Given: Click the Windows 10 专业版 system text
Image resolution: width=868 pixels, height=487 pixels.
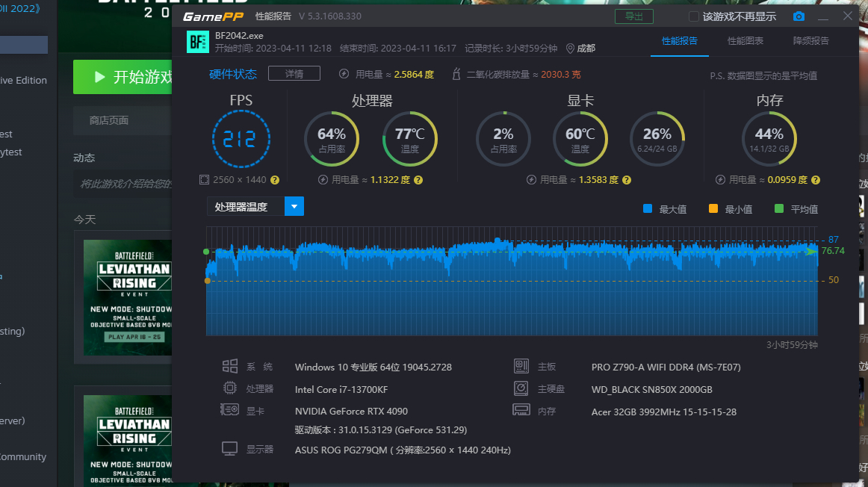Looking at the screenshot, I should [x=373, y=367].
